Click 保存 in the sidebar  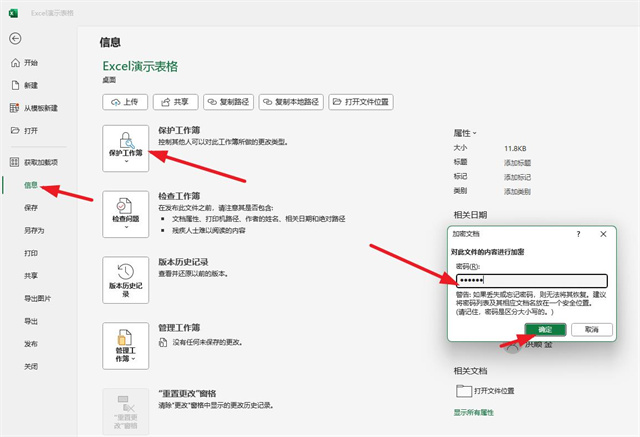(x=31, y=208)
